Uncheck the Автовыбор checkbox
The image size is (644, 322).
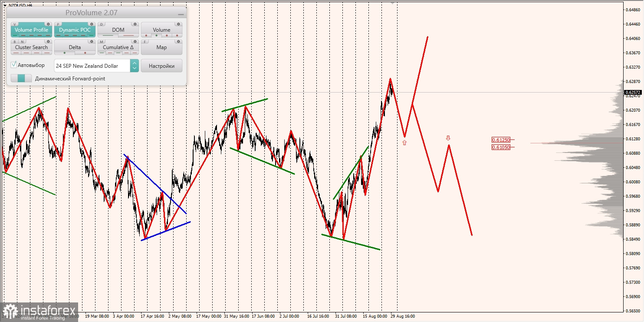[x=14, y=65]
